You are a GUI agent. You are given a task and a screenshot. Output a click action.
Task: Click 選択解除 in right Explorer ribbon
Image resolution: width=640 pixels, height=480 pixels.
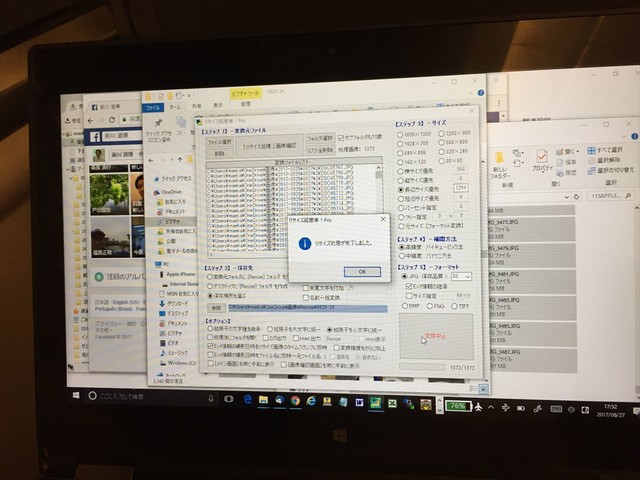click(x=604, y=160)
